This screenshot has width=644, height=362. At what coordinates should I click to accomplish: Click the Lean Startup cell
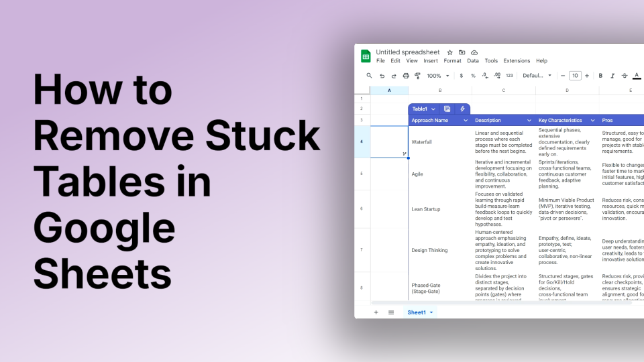pyautogui.click(x=440, y=209)
